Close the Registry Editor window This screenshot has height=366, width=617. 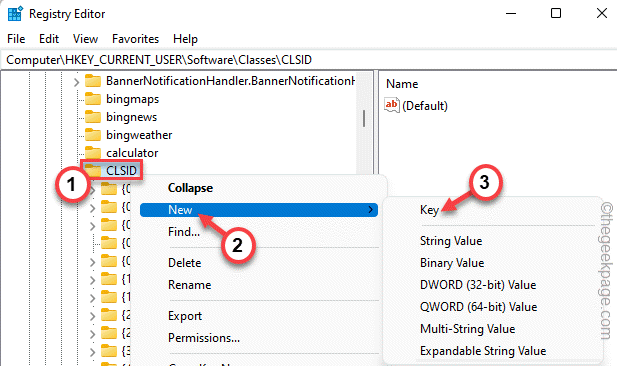click(602, 13)
